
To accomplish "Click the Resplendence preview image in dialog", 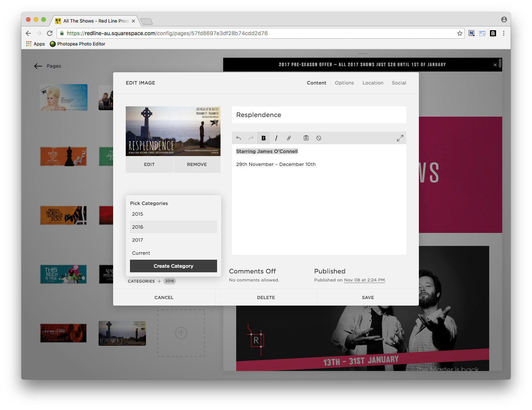I will (x=173, y=131).
